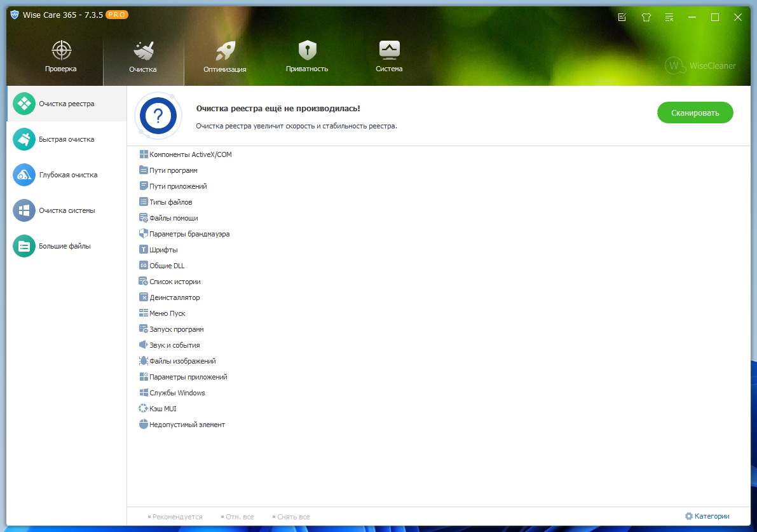Click Отм. все to select everything
The width and height of the screenshot is (757, 532).
(x=239, y=517)
